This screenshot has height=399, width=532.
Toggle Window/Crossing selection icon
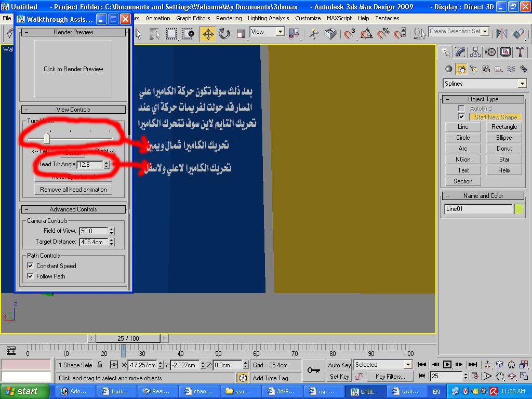click(188, 34)
